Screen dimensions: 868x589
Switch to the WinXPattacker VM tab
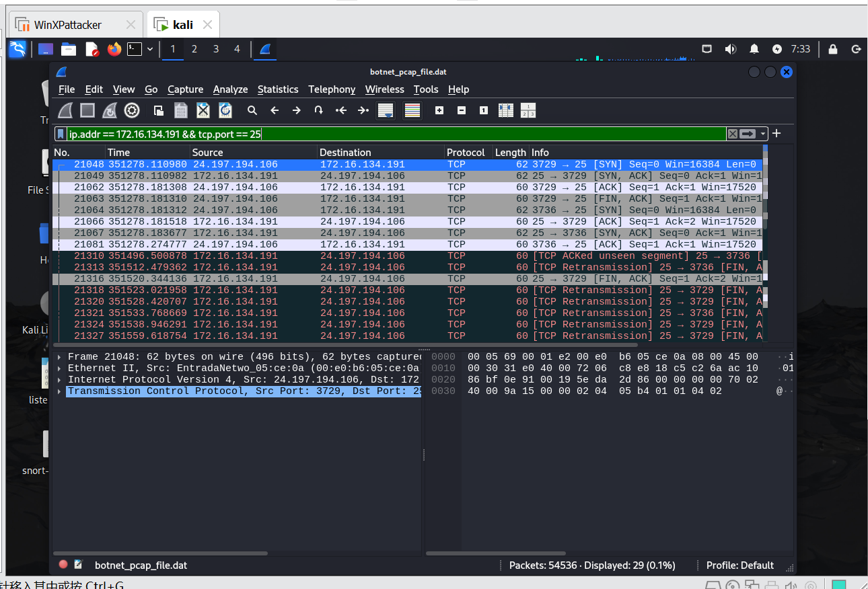[76, 25]
